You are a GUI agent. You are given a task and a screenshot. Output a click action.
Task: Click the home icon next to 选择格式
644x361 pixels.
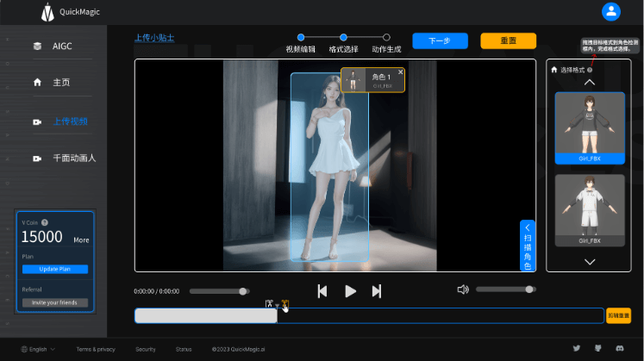coord(554,70)
